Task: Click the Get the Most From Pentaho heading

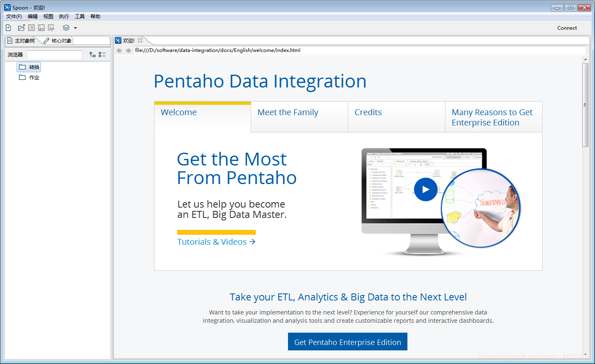Action: [237, 168]
